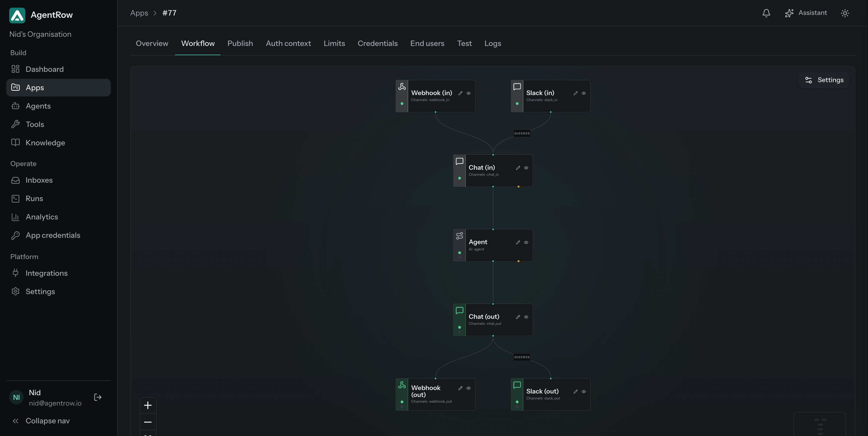The height and width of the screenshot is (436, 868).
Task: Toggle the light/dark theme sun icon
Action: click(x=845, y=13)
